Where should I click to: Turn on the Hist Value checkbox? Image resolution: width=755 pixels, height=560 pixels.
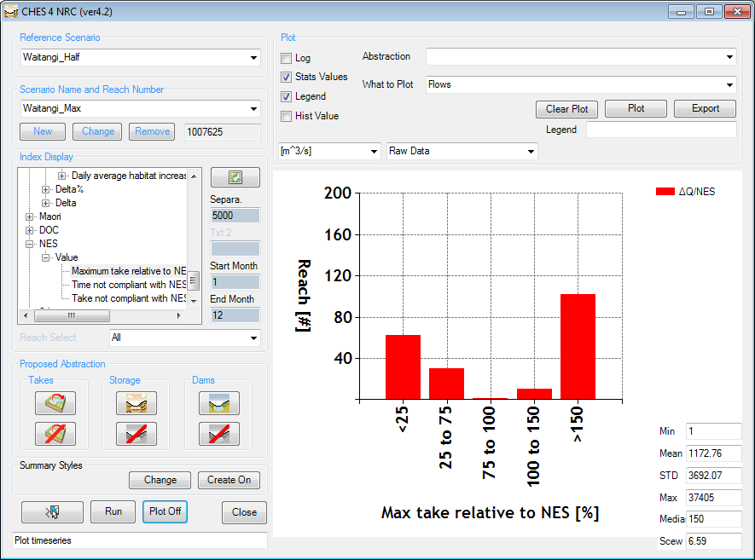(x=287, y=116)
